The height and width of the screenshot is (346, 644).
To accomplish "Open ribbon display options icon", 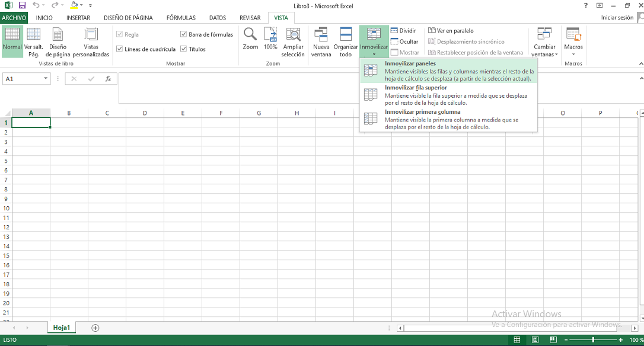I will click(x=600, y=5).
